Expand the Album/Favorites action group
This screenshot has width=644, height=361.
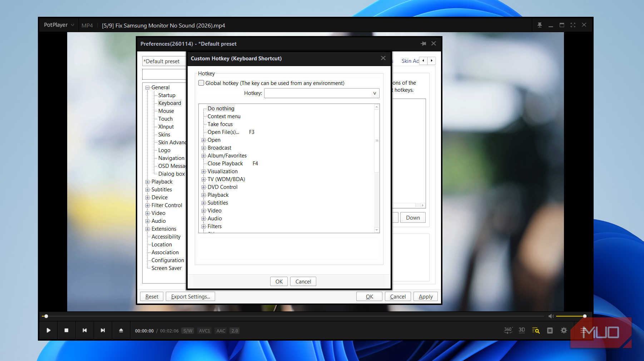[203, 156]
